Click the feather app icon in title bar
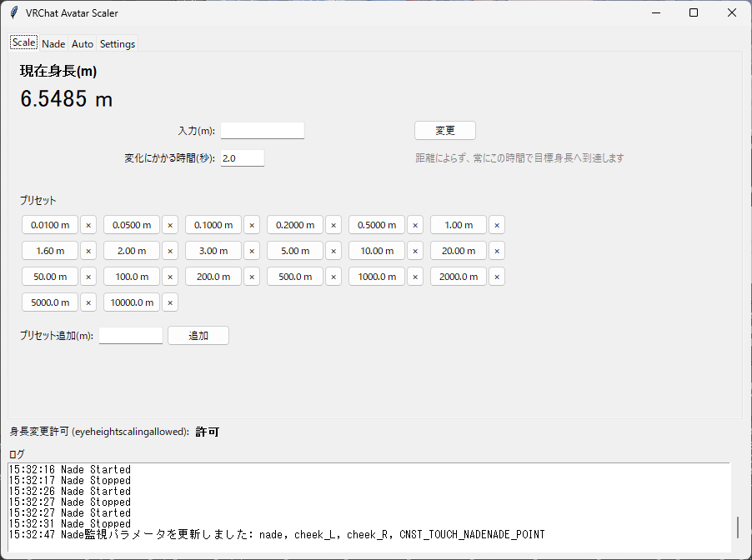The height and width of the screenshot is (560, 752). tap(14, 13)
